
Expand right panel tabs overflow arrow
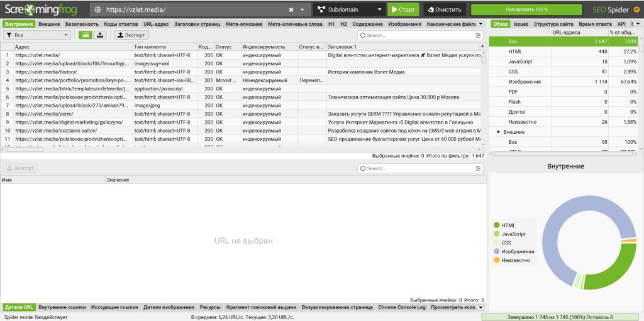(638, 24)
